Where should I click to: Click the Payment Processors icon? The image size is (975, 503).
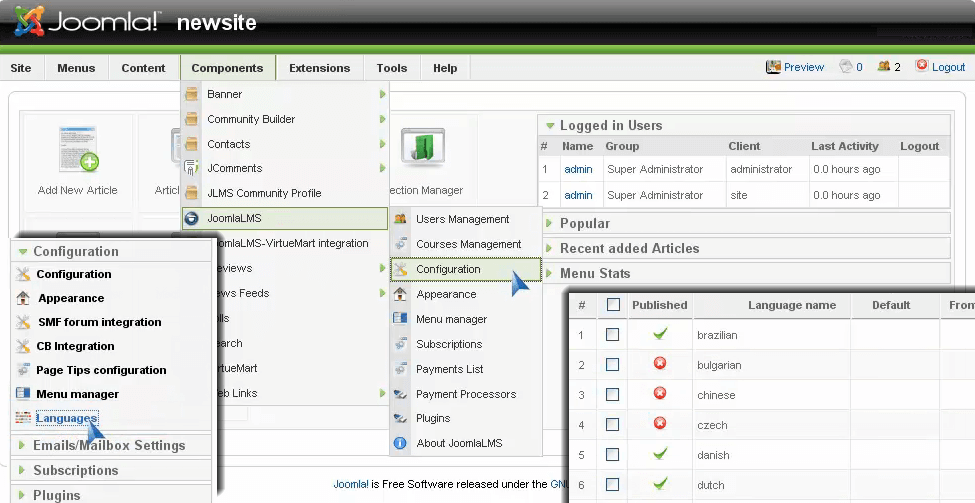[x=400, y=394]
